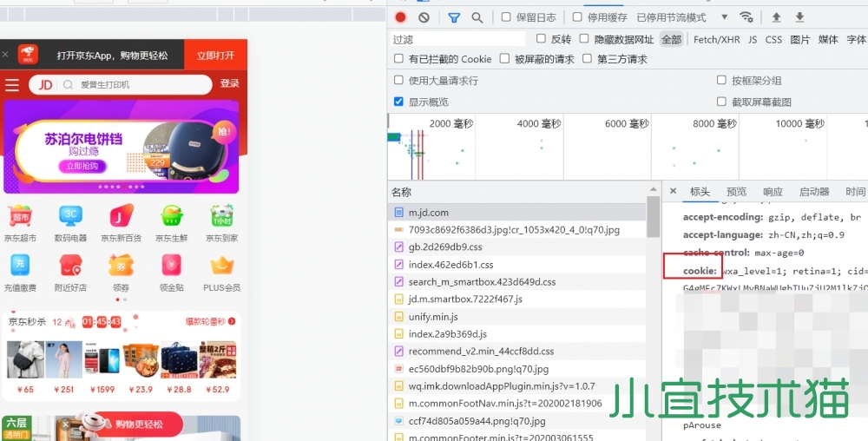The width and height of the screenshot is (868, 441).
Task: Select the index.2a9b369d.js request
Action: (x=517, y=333)
